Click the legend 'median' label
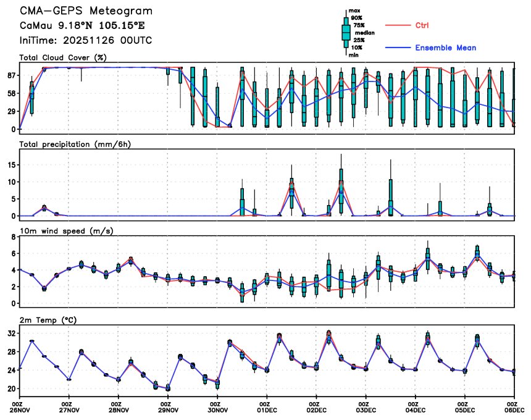531x420 pixels. click(365, 33)
